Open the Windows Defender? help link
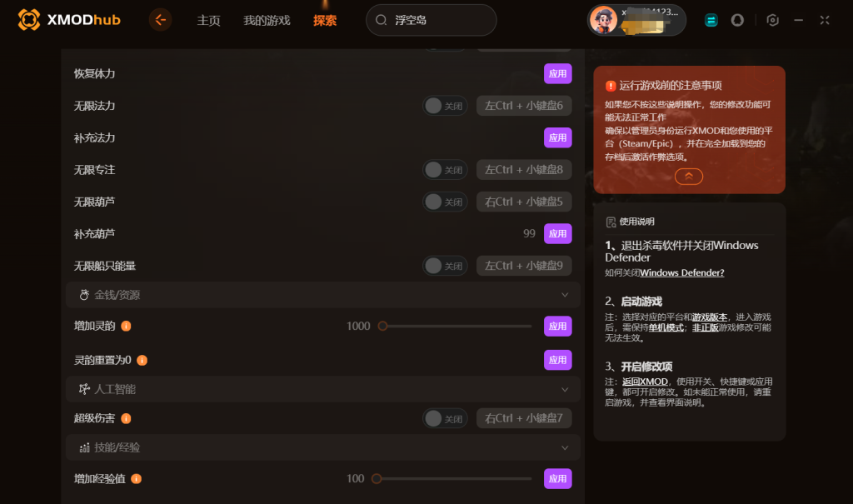This screenshot has height=504, width=853. (681, 272)
